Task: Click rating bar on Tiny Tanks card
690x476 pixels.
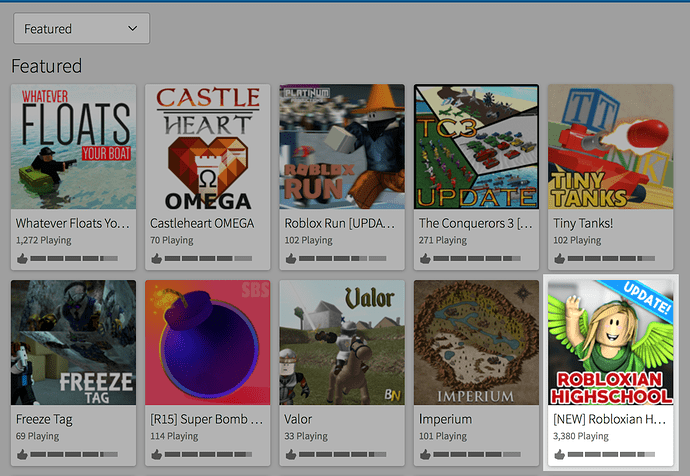Action: coord(611,259)
